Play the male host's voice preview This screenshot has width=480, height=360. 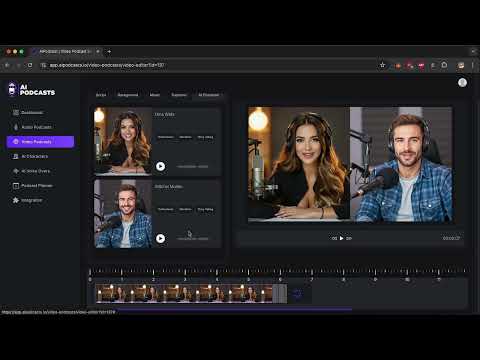(x=160, y=238)
